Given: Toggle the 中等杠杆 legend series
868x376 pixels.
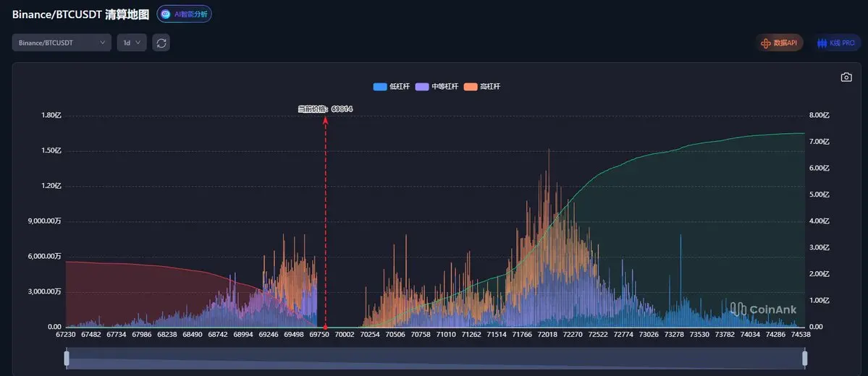Looking at the screenshot, I should click(x=437, y=87).
